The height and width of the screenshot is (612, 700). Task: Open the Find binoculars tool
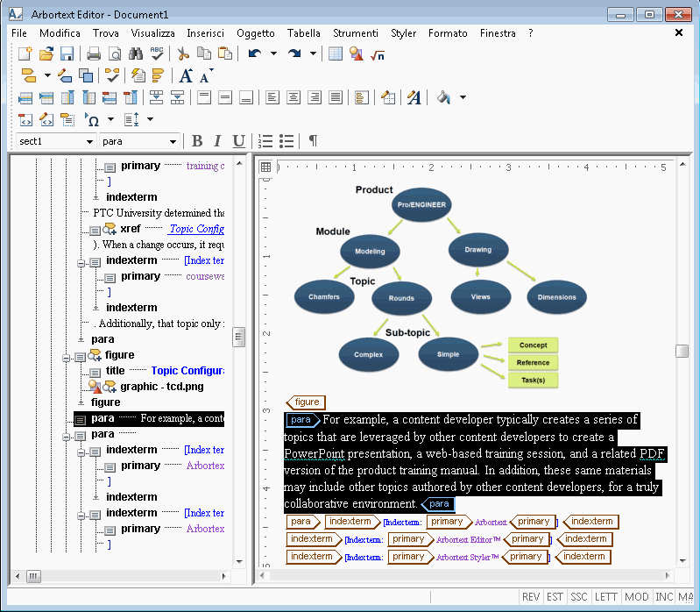[x=136, y=54]
